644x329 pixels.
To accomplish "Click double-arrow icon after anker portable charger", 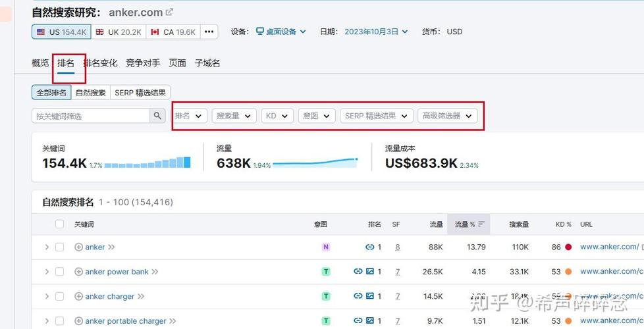I will tap(173, 321).
